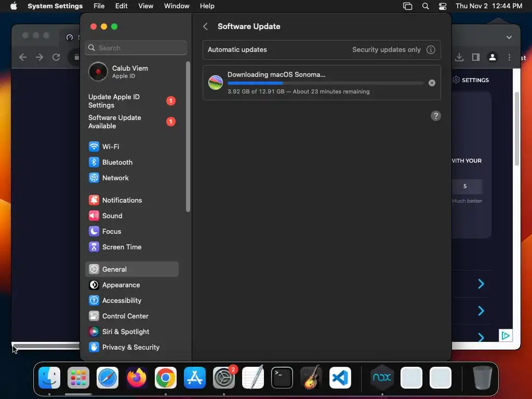This screenshot has width=532, height=399.
Task: Open Spotlight search in menu bar
Action: [425, 6]
